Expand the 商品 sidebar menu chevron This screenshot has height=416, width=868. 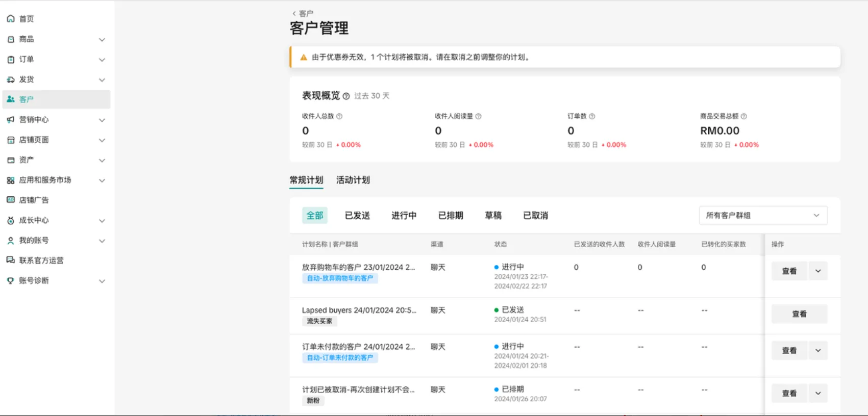point(102,40)
